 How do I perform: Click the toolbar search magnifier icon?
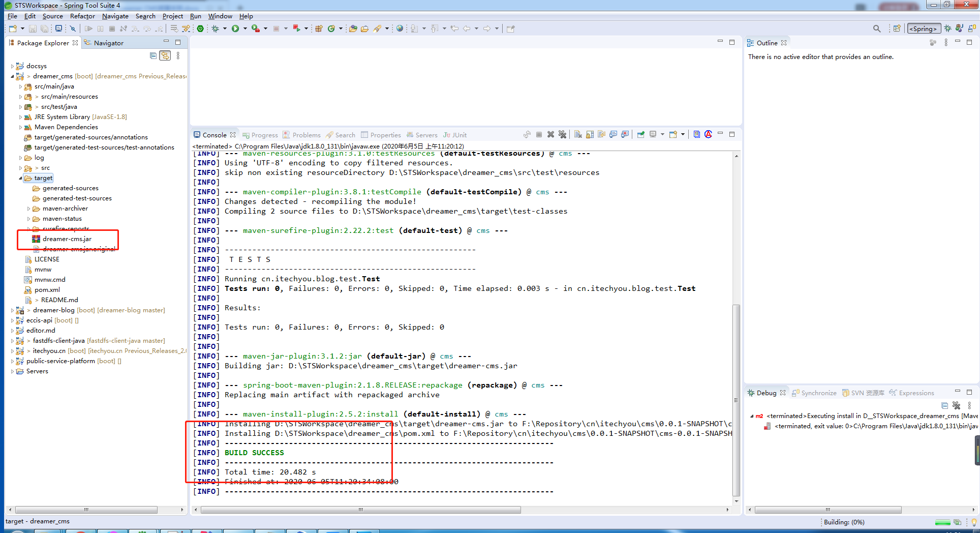pyautogui.click(x=876, y=28)
